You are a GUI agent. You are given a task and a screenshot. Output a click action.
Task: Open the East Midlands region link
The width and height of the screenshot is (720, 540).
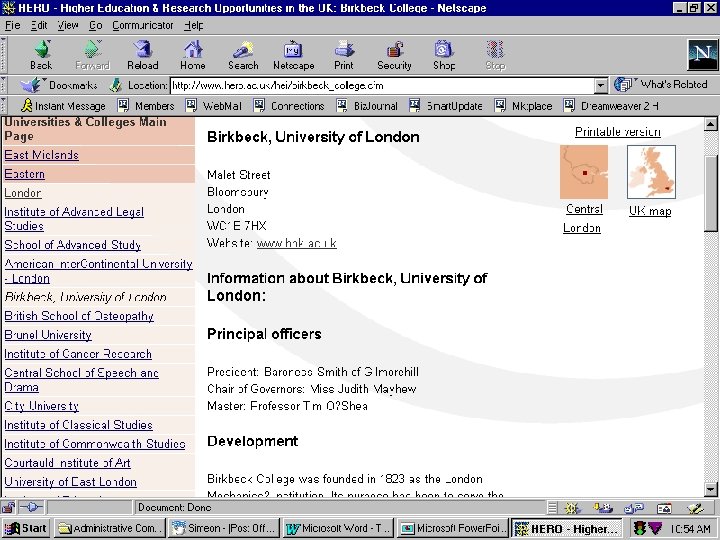coord(42,155)
